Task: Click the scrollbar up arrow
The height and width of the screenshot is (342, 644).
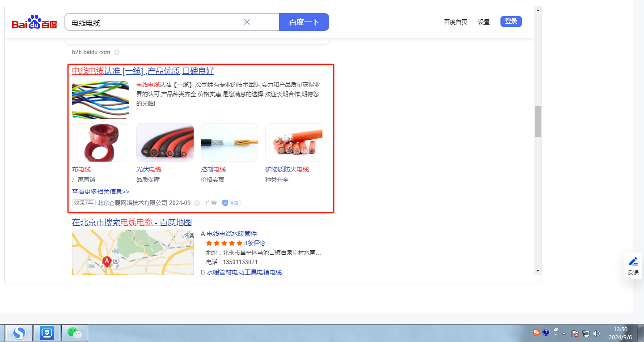Action: pyautogui.click(x=538, y=10)
